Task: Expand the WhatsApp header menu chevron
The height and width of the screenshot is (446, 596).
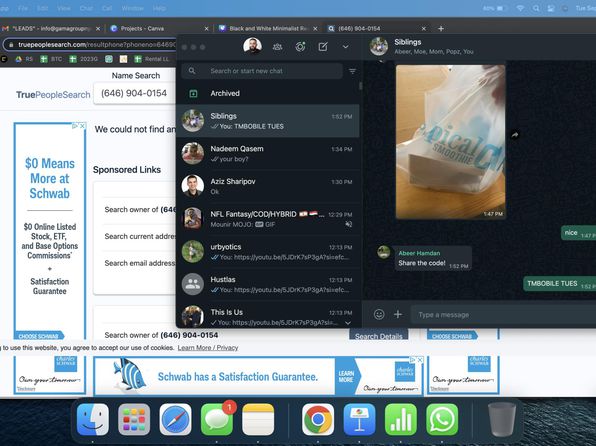Action: 346,47
